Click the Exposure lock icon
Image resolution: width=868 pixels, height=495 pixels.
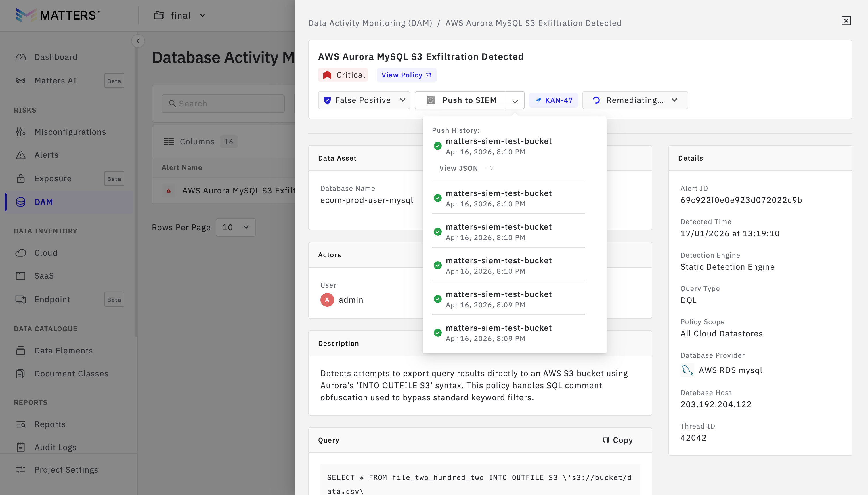tap(21, 178)
